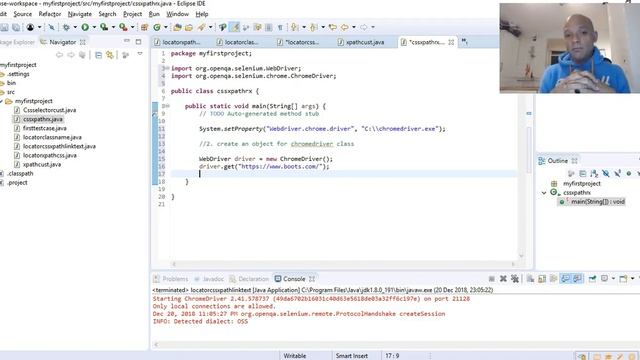Click the Remove Launch X icon in Console
The height and width of the screenshot is (360, 640).
point(503,278)
